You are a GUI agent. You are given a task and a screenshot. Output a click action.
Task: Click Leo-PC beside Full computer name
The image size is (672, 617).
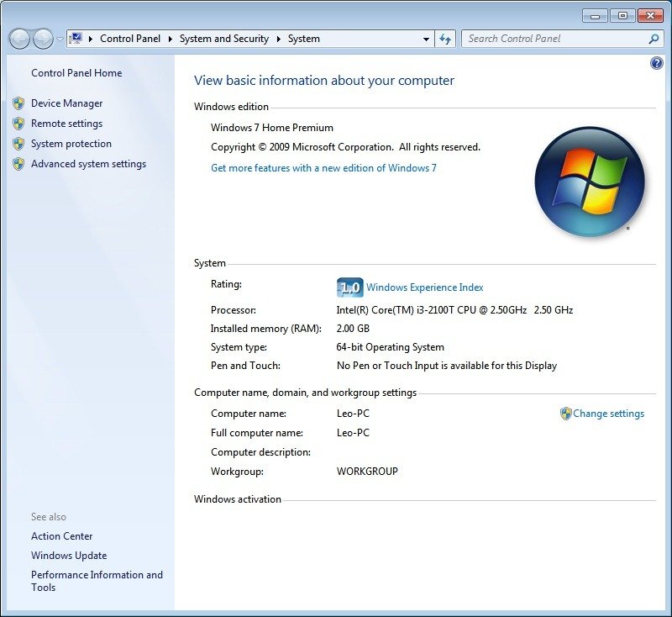(x=353, y=433)
